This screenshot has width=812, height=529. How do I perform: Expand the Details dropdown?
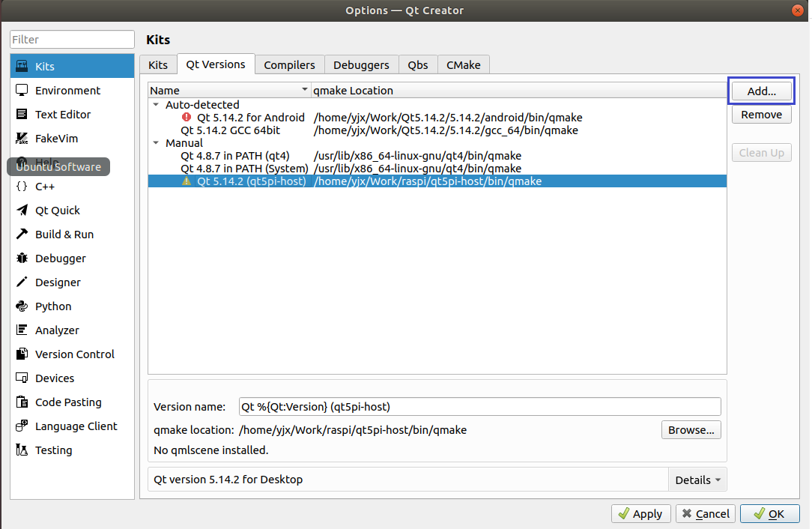tap(697, 480)
